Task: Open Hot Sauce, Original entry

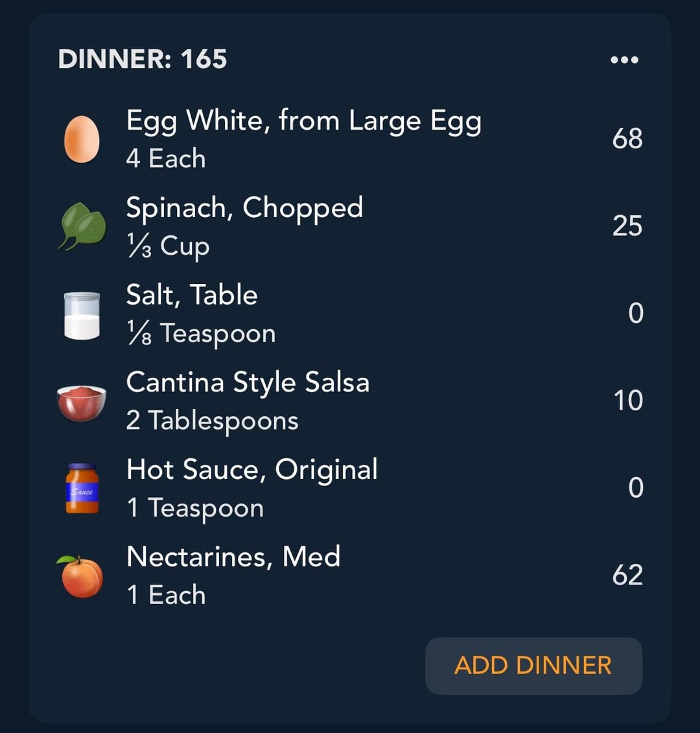Action: 350,489
